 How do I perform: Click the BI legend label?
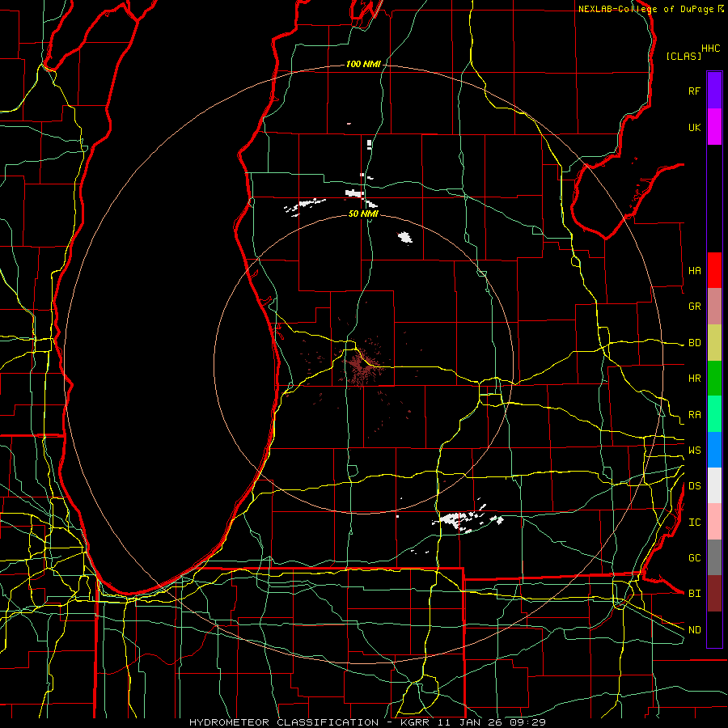tap(694, 594)
